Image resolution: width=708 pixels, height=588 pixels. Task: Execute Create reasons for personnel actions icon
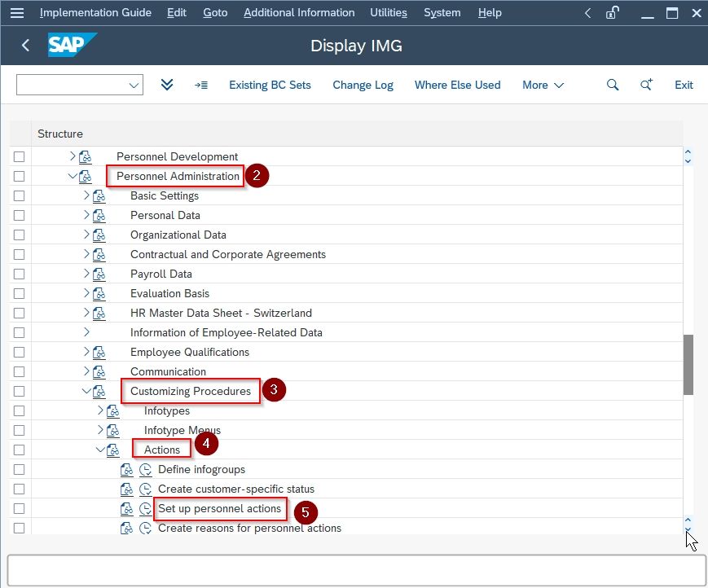click(145, 528)
